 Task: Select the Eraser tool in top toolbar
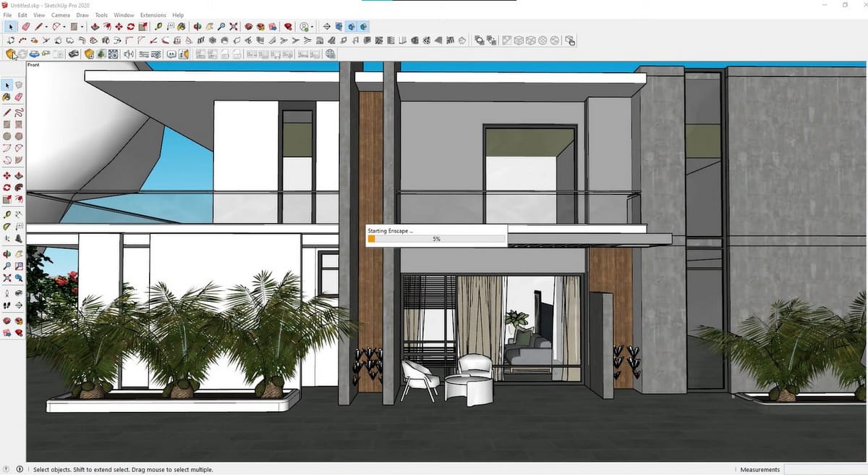pyautogui.click(x=26, y=27)
